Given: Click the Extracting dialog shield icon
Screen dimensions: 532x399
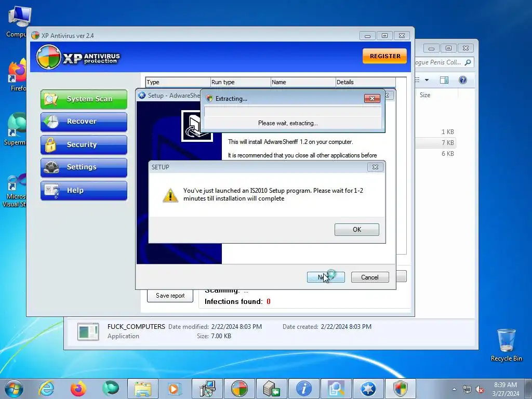Looking at the screenshot, I should pos(209,98).
